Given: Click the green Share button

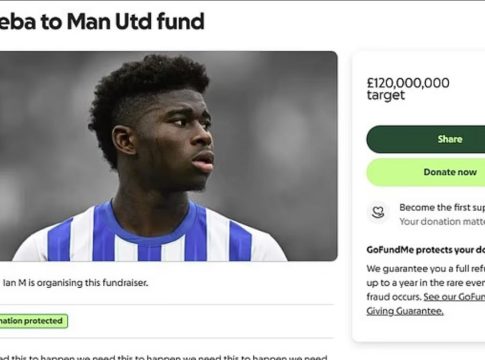Looking at the screenshot, I should (x=426, y=139).
